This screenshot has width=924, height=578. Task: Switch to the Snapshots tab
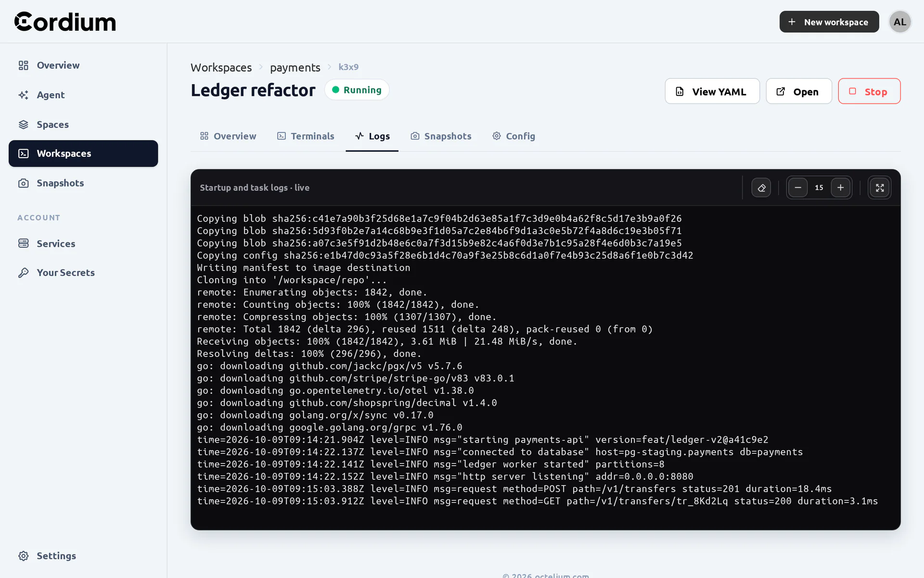pos(441,136)
